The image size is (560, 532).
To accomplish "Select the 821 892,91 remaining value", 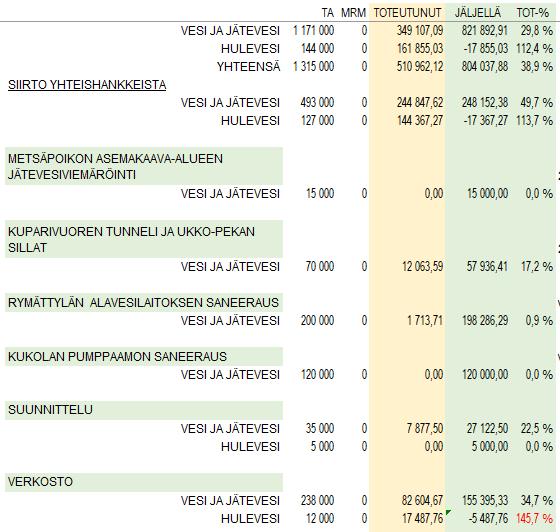I will (x=485, y=30).
